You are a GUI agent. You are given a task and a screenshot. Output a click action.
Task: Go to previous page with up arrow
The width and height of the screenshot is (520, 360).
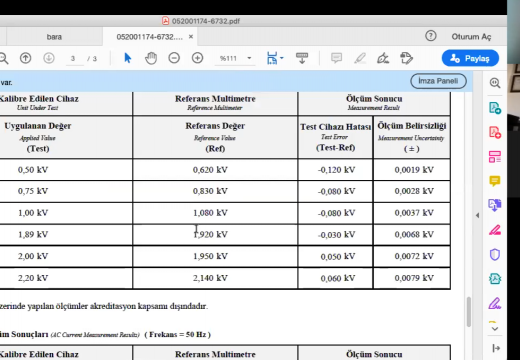tap(26, 58)
